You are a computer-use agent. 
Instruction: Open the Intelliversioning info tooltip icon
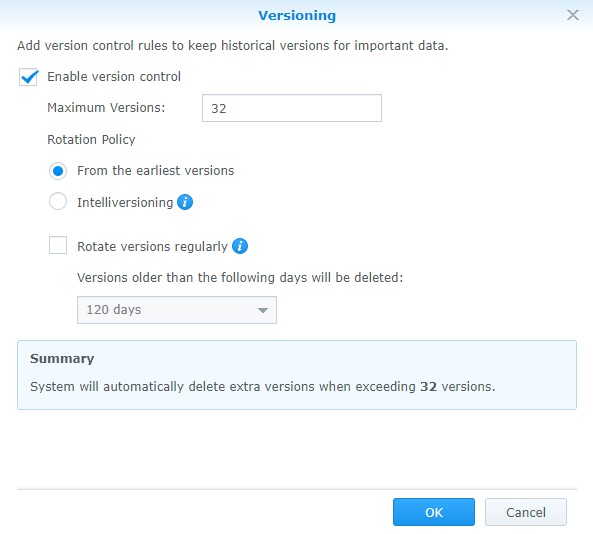(185, 202)
